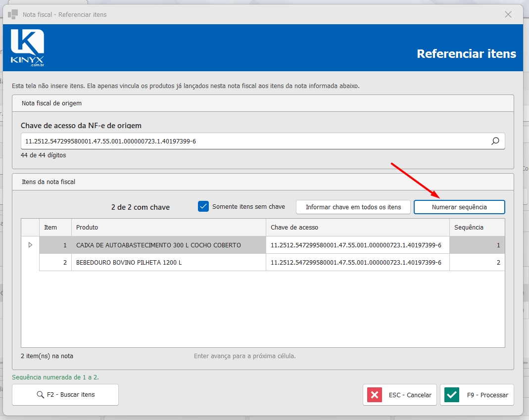529x420 pixels.
Task: Click Numerar sequência button
Action: tap(459, 207)
